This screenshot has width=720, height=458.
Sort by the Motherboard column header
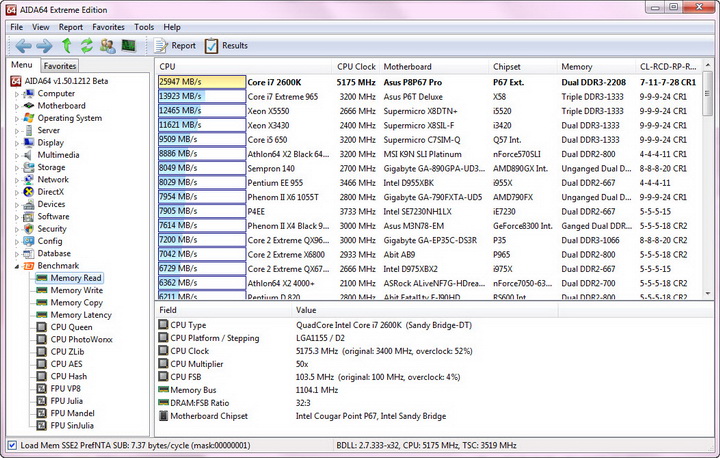434,67
